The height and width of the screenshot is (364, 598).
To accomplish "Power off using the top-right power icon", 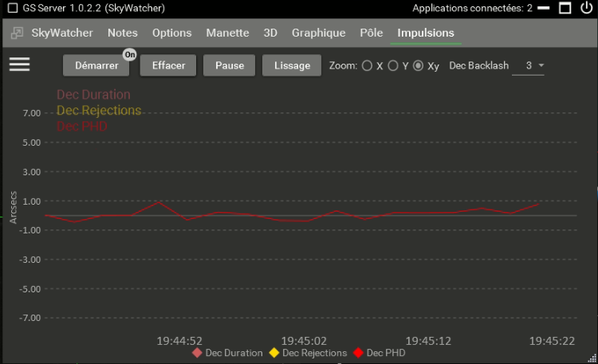I will pos(587,8).
